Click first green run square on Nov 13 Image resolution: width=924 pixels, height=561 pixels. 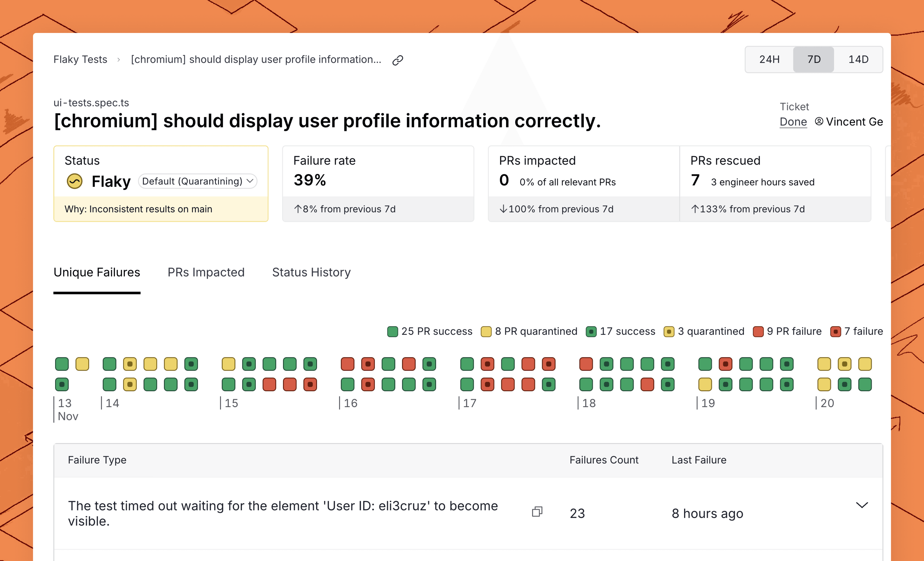click(x=62, y=364)
